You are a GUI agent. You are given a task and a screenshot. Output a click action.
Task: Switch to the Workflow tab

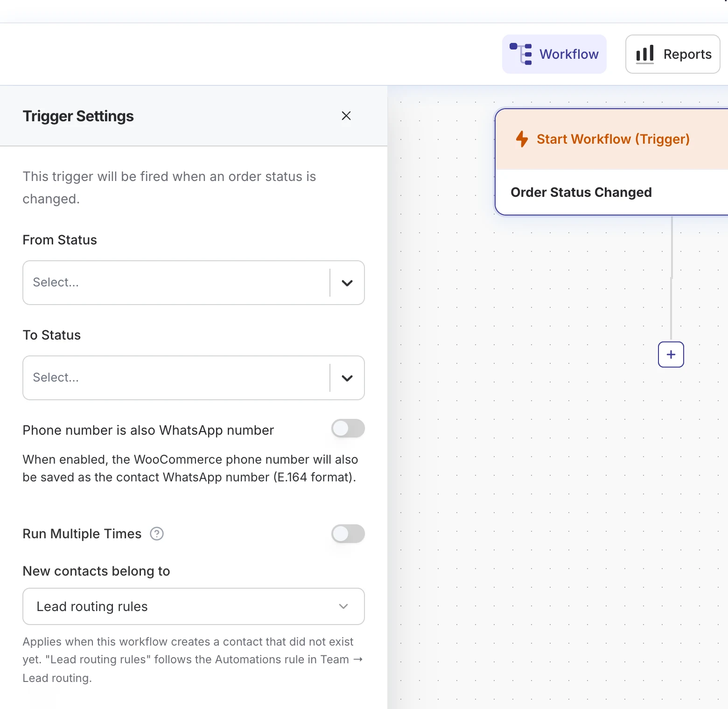click(x=554, y=54)
